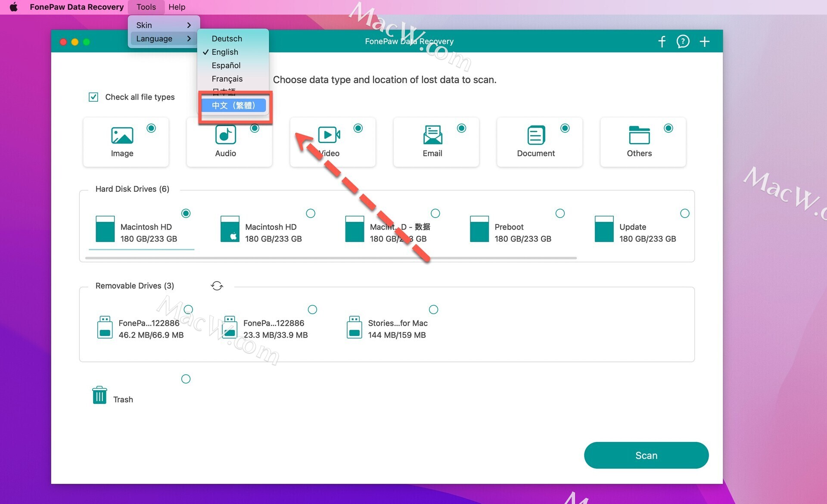827x504 pixels.
Task: Click the Update drive name
Action: tap(632, 227)
